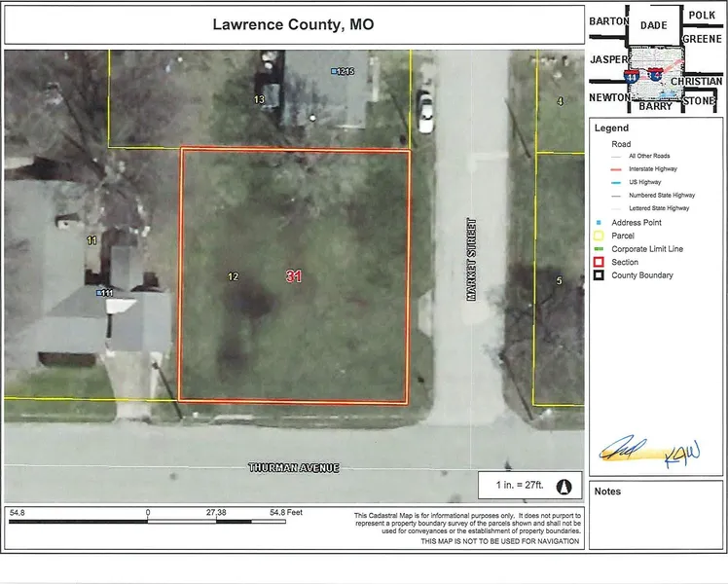
Task: Click the Thurman Avenue street label
Action: coord(293,468)
